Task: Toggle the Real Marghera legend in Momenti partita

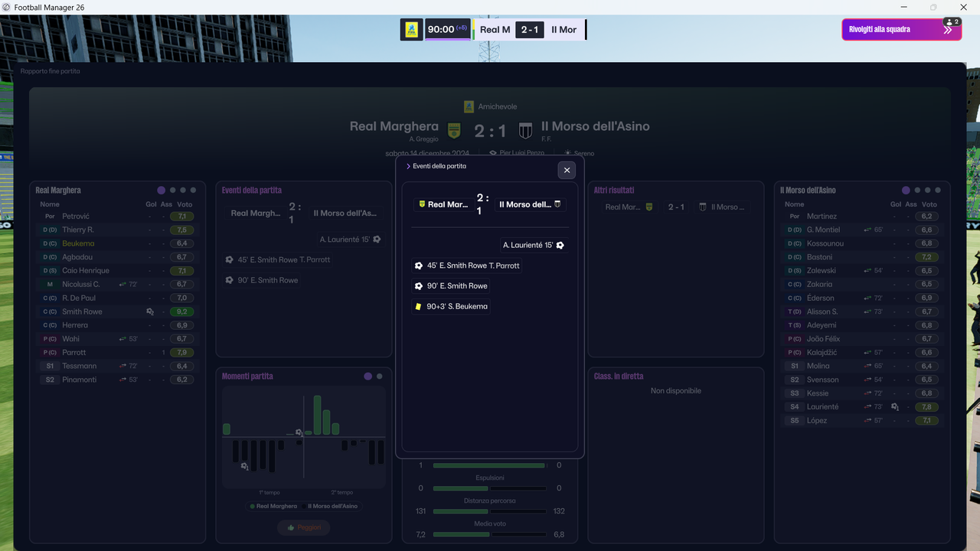Action: tap(274, 506)
